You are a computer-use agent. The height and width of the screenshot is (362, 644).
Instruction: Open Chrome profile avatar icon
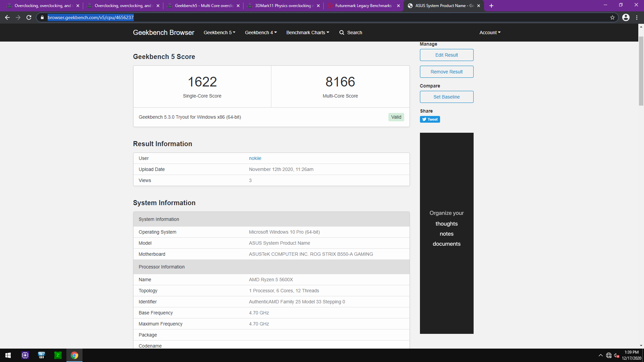[626, 17]
